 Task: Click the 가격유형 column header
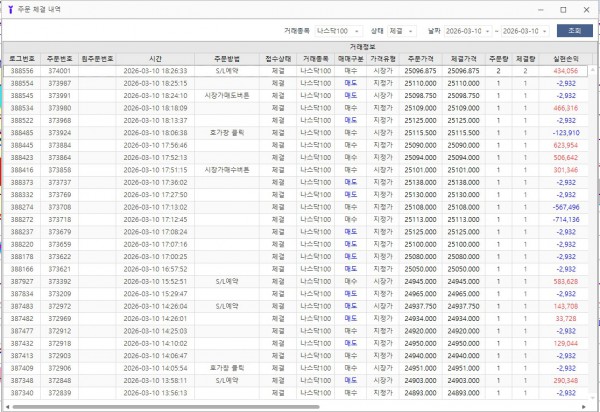coord(383,59)
